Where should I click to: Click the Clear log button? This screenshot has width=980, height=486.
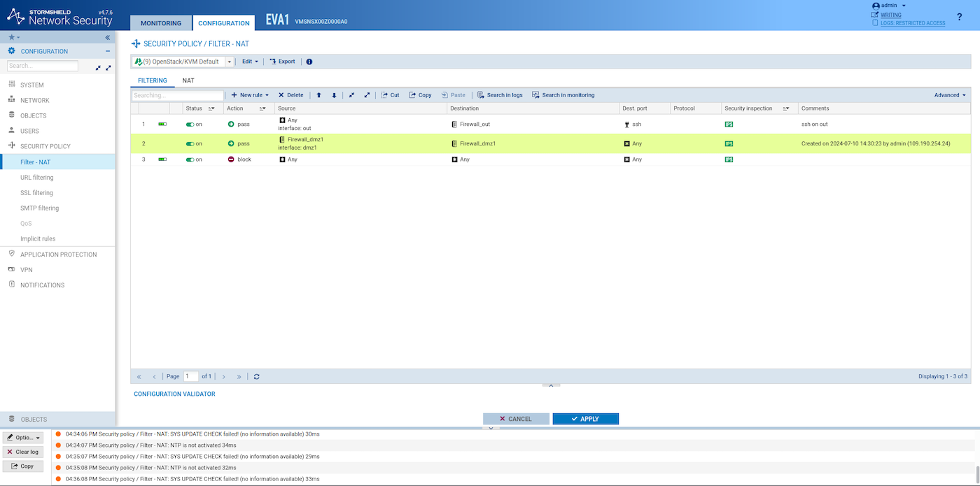[23, 452]
